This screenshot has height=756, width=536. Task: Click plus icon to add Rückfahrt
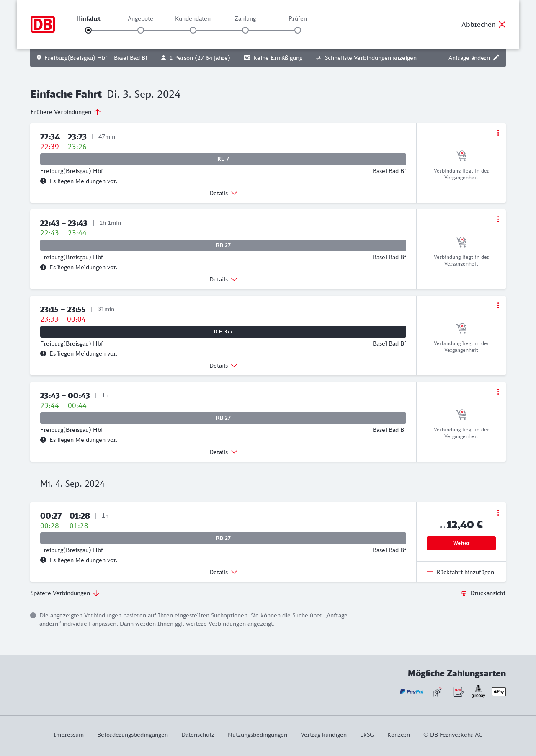pyautogui.click(x=430, y=572)
